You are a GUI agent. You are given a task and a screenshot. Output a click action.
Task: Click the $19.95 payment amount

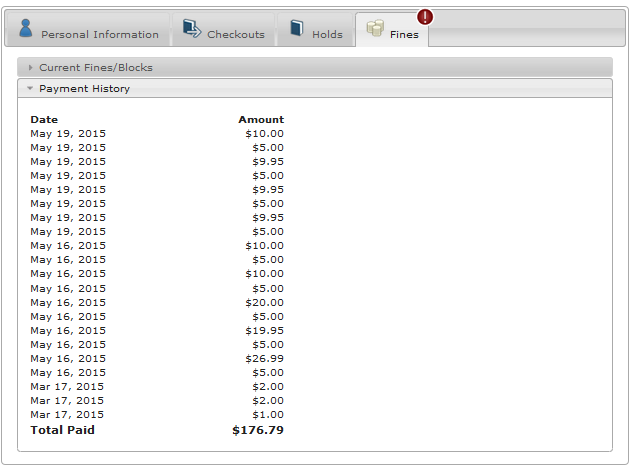point(264,330)
